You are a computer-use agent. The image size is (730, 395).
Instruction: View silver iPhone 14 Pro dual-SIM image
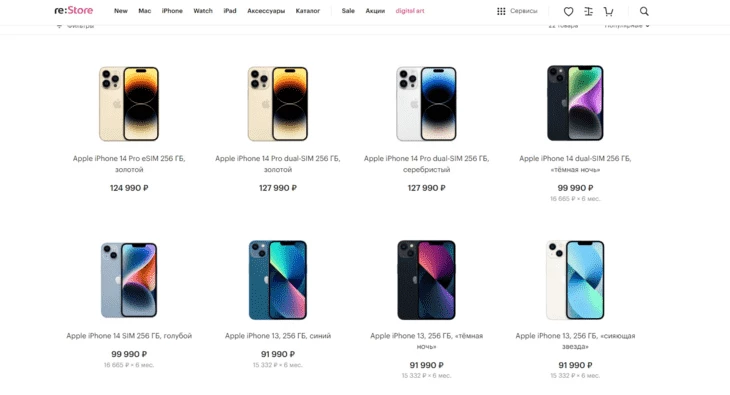point(426,103)
